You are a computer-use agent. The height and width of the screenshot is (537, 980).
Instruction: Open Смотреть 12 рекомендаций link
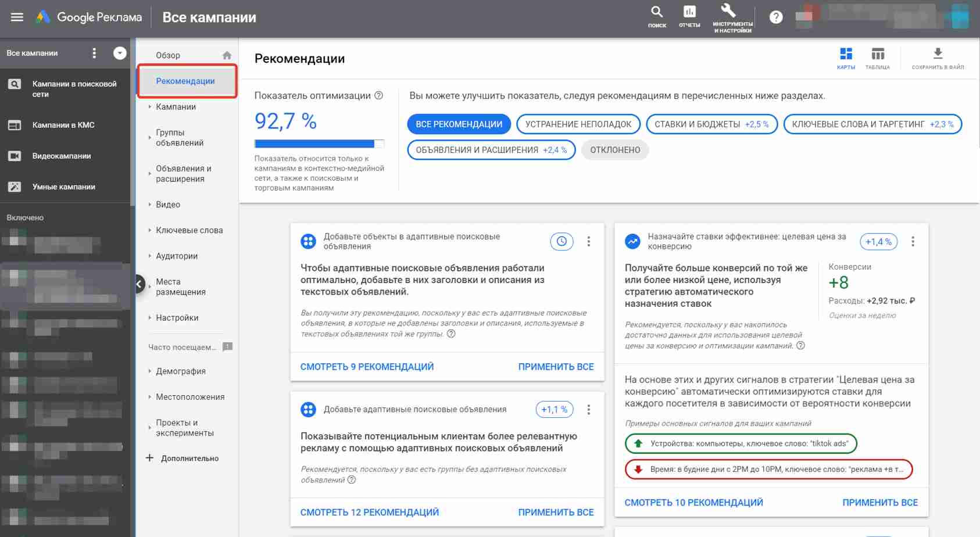pos(369,512)
